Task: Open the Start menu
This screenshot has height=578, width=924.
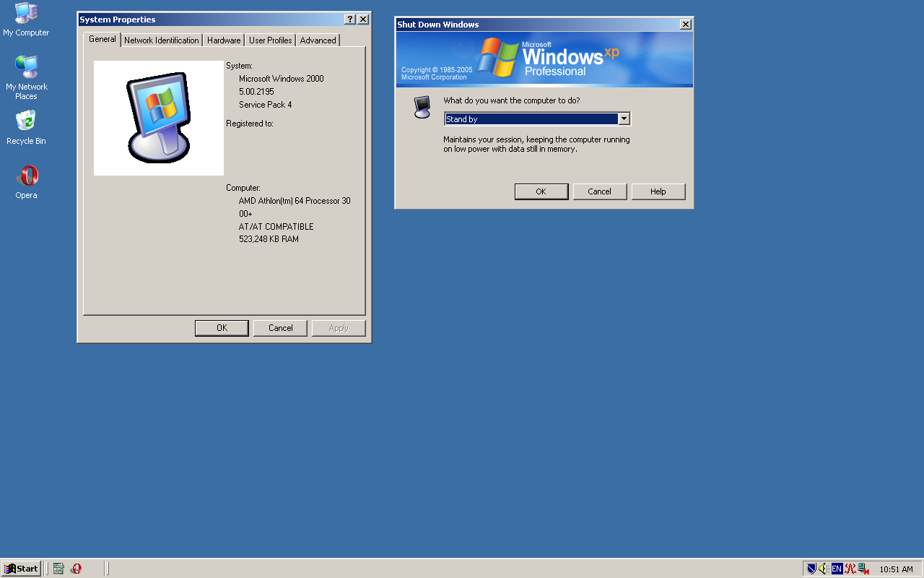Action: click(x=21, y=569)
